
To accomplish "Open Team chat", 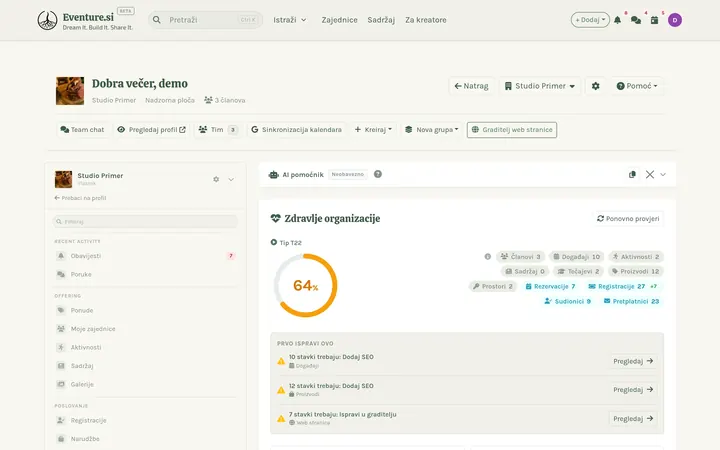I will point(83,129).
